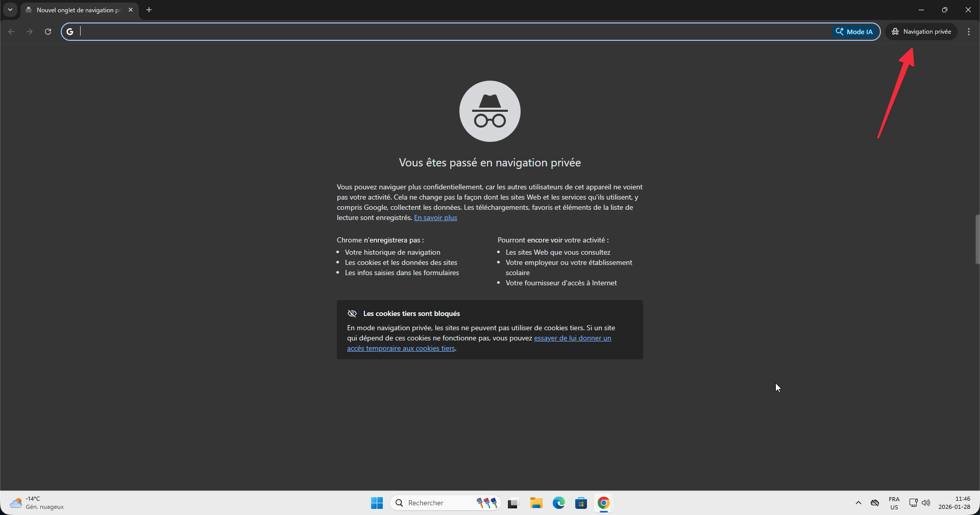The image size is (980, 515).
Task: Open Chrome three-dot menu
Action: click(969, 32)
